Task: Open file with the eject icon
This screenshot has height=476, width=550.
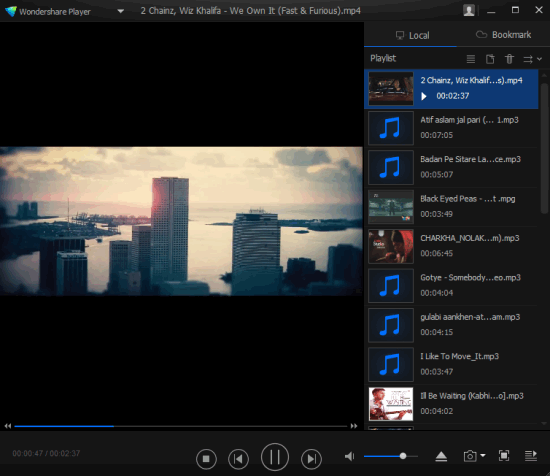Action: 441,456
